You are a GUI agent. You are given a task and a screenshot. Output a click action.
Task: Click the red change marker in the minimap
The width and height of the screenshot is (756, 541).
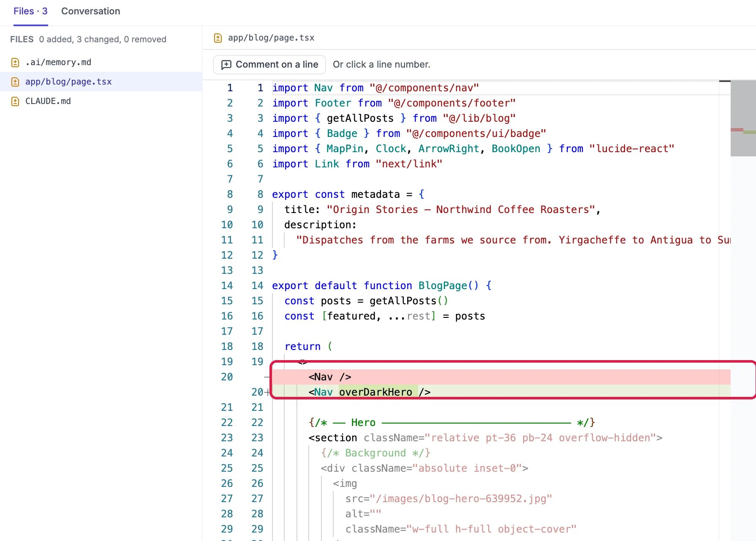click(x=737, y=130)
